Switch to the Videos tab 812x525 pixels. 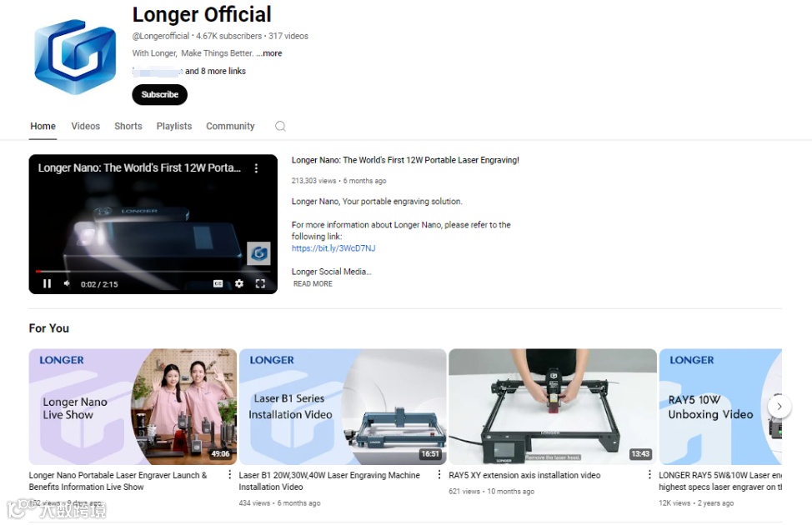85,127
